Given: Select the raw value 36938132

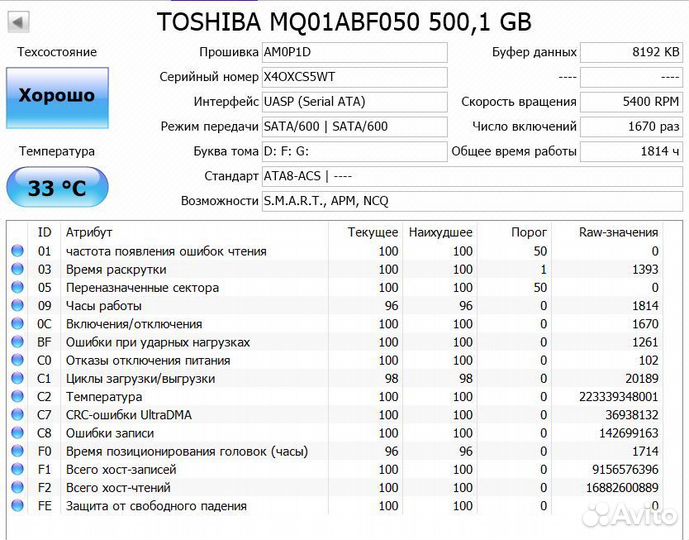Looking at the screenshot, I should click(632, 415).
